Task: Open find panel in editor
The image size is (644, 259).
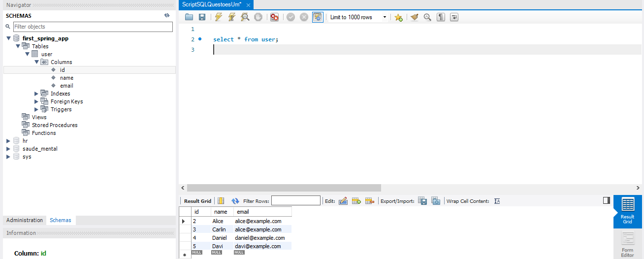Action: [427, 17]
